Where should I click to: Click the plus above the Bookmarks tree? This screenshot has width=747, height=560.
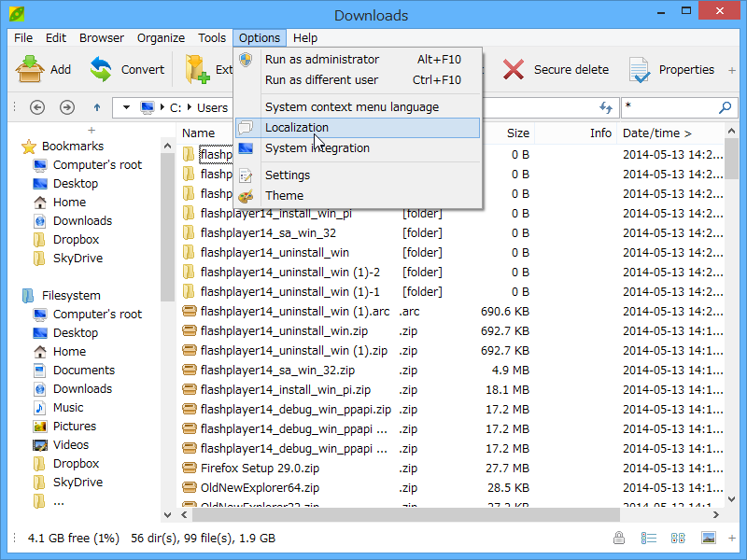[x=92, y=130]
